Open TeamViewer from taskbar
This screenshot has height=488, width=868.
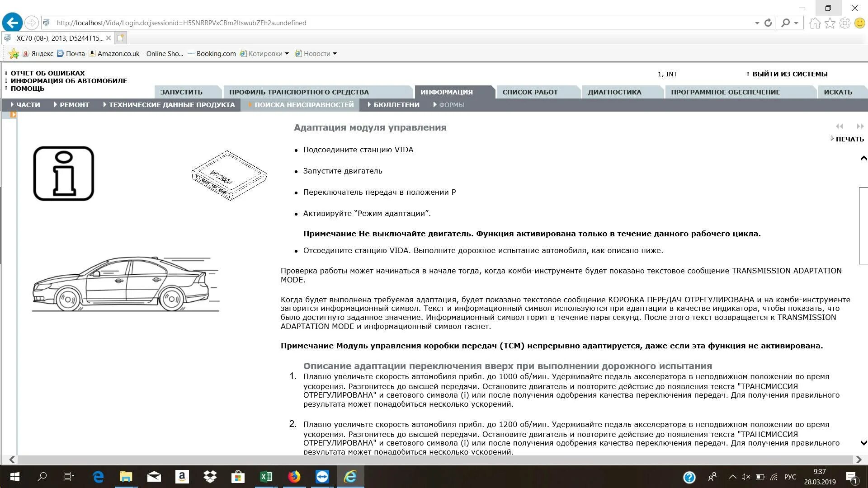[x=322, y=477]
